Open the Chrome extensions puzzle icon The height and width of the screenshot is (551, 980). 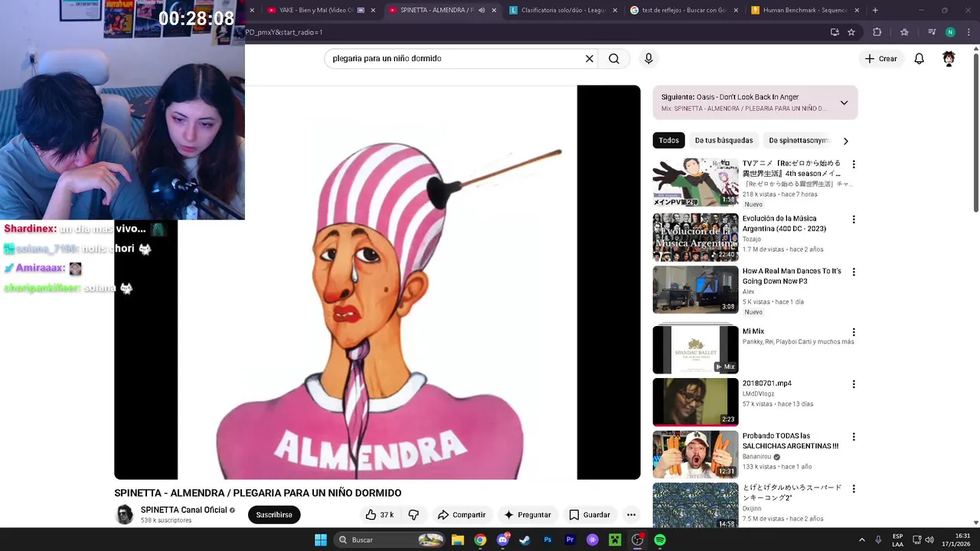coord(877,32)
